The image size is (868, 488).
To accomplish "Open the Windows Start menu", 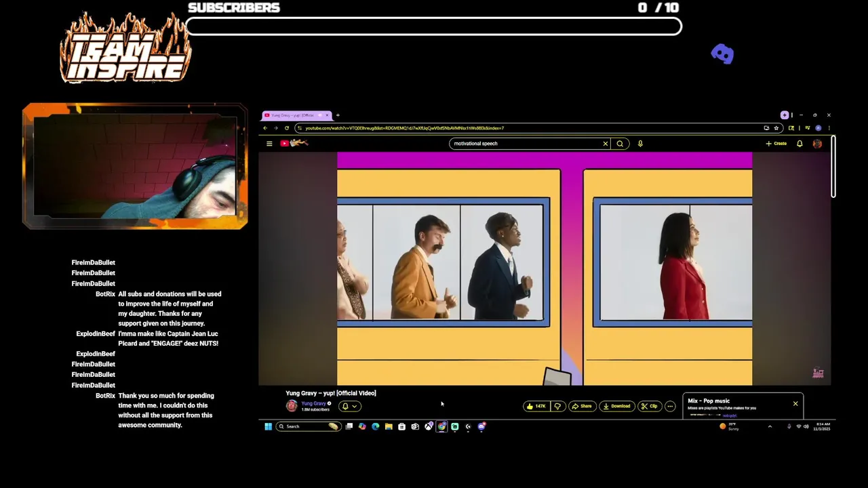I will coord(269,426).
